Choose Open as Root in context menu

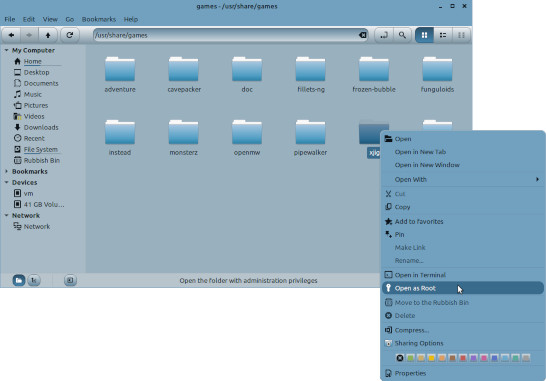(463, 288)
